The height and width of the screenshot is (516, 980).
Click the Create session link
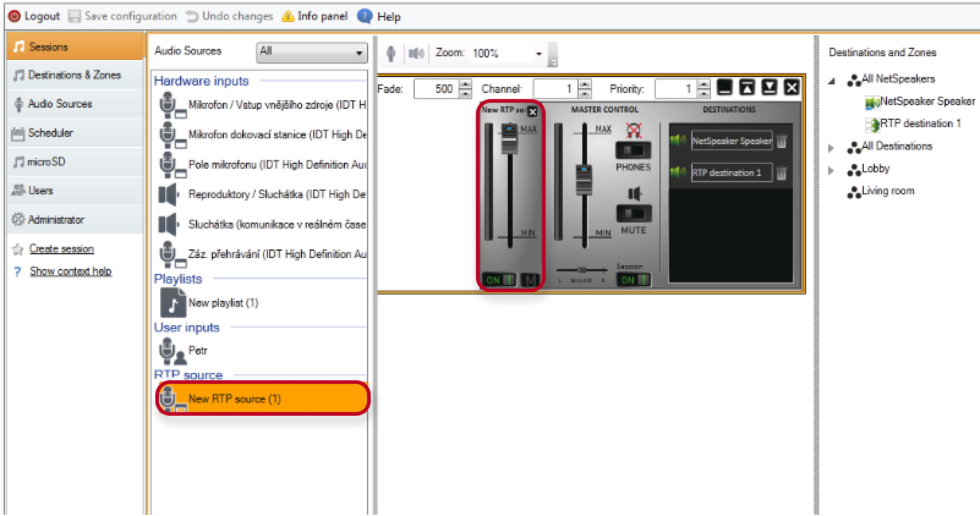pos(62,249)
